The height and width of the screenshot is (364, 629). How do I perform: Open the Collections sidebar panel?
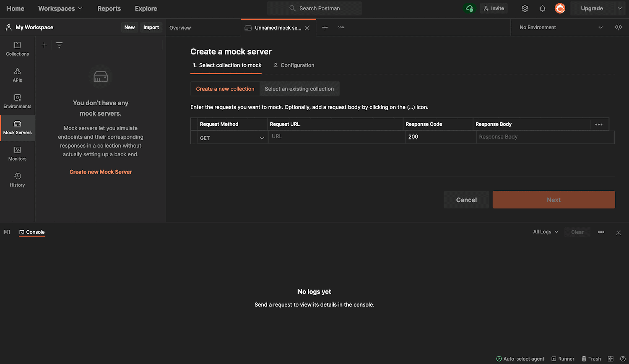coord(17,48)
